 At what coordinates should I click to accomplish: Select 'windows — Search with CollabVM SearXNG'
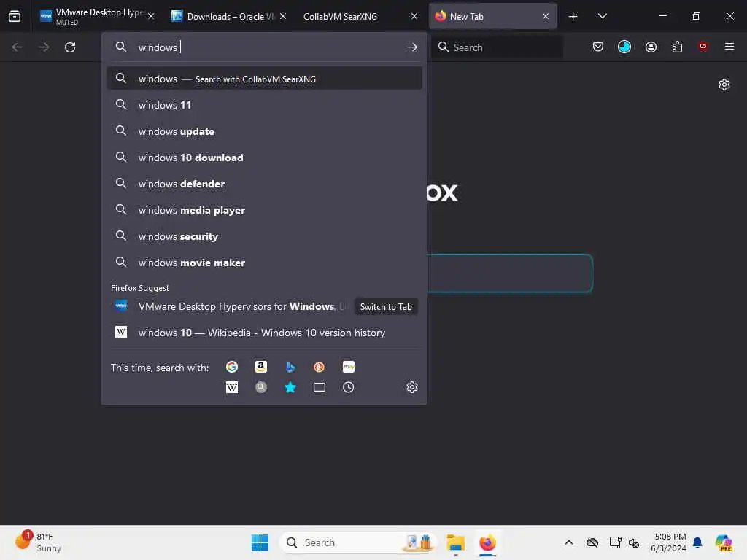click(x=264, y=79)
